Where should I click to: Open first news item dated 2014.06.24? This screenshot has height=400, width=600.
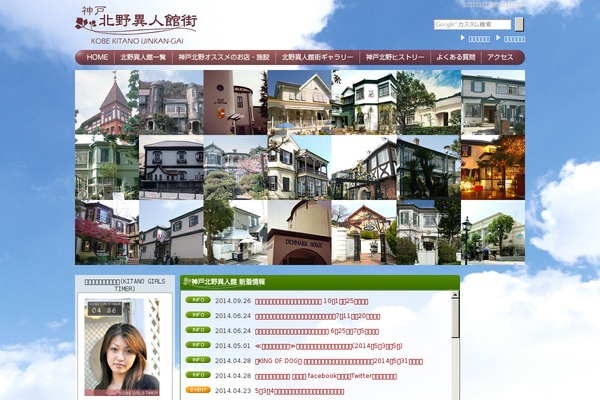coord(318,316)
